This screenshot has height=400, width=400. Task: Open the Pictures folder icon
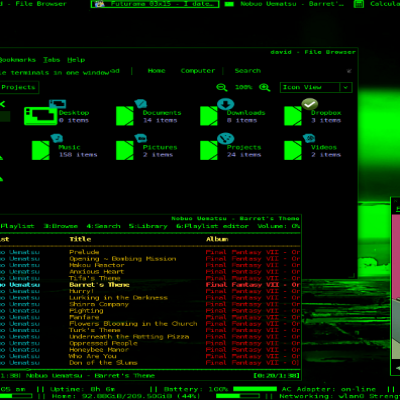(x=125, y=150)
